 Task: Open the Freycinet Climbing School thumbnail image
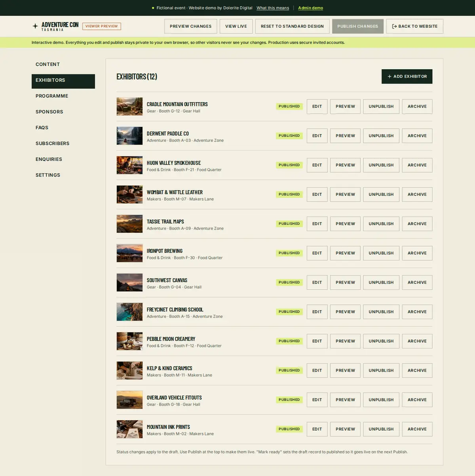tap(129, 312)
